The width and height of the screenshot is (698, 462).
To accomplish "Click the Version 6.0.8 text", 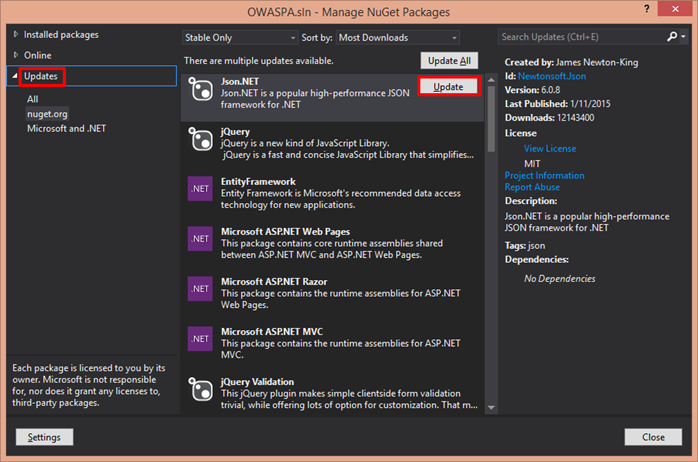I will click(532, 90).
